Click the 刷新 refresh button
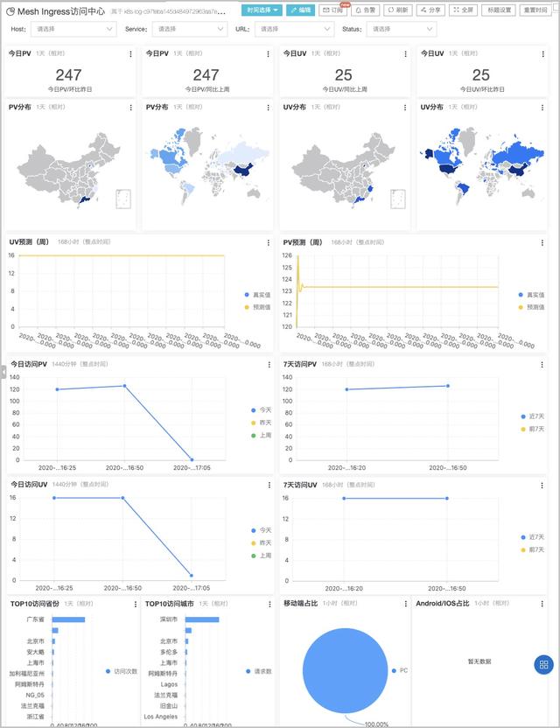Image resolution: width=560 pixels, height=728 pixels. coord(398,10)
